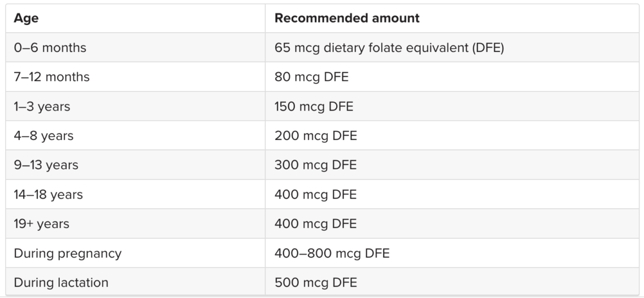The width and height of the screenshot is (644, 298).
Task: Click the "80 mcg DFE" amount cell
Action: tap(312, 77)
